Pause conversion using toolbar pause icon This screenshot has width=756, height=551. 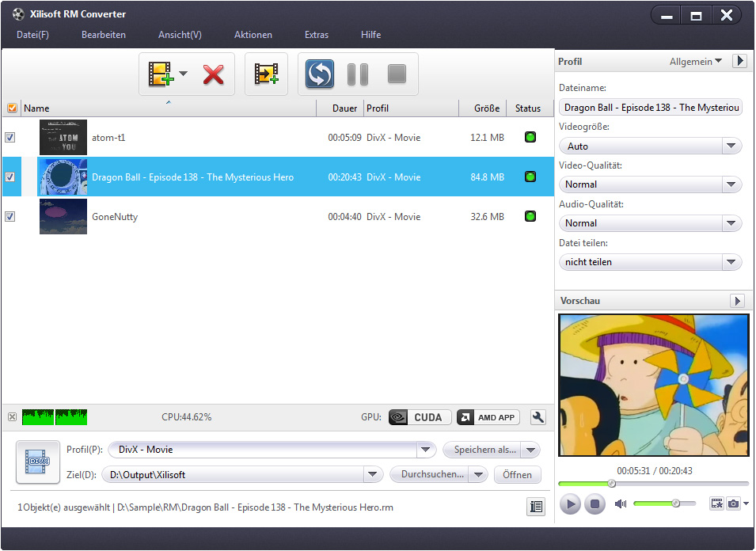(x=358, y=74)
